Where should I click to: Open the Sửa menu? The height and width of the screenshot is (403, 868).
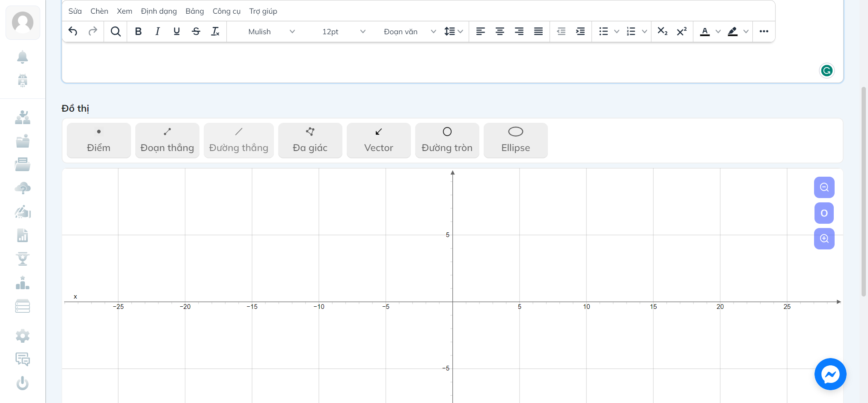[75, 11]
